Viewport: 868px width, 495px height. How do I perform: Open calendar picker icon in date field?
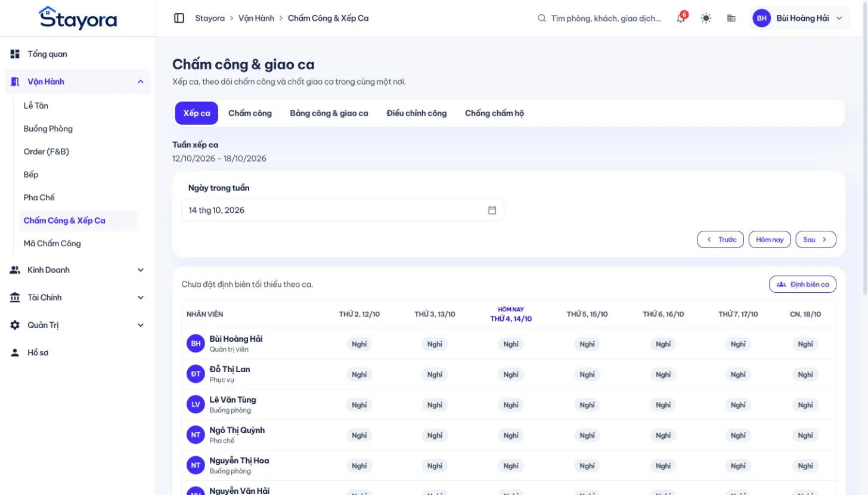[x=492, y=211]
